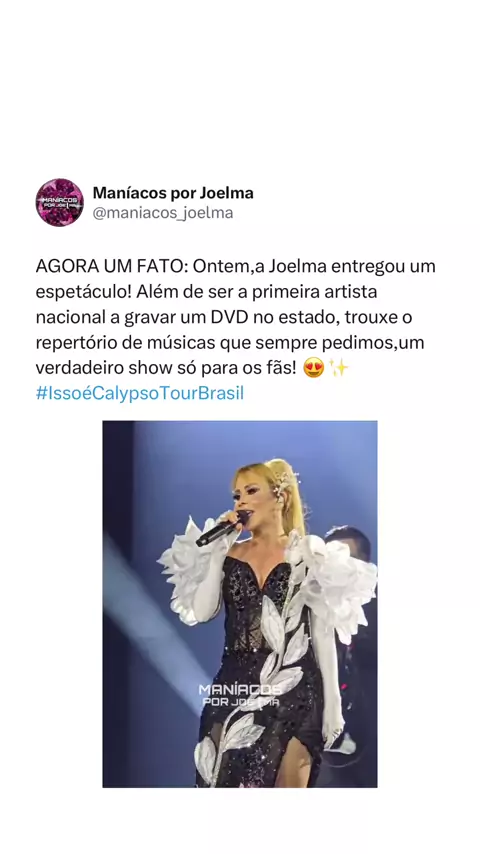Click the blank area above the tweet header
This screenshot has height=854, width=480.
click(240, 87)
